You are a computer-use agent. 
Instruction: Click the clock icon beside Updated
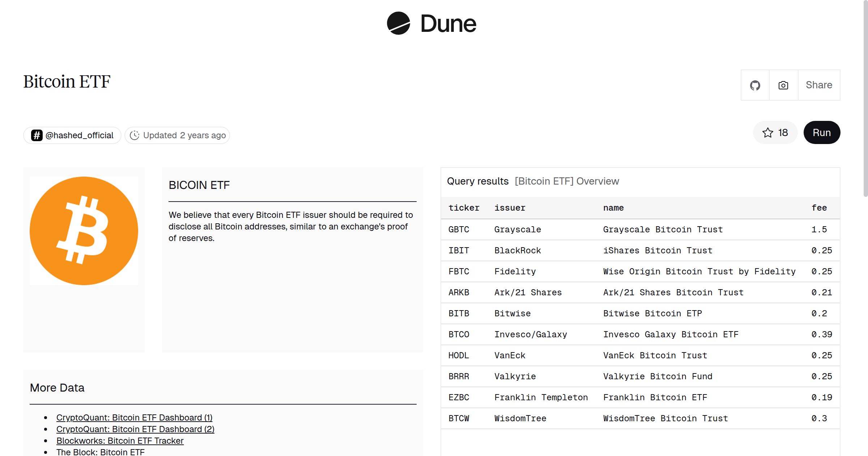coord(135,135)
